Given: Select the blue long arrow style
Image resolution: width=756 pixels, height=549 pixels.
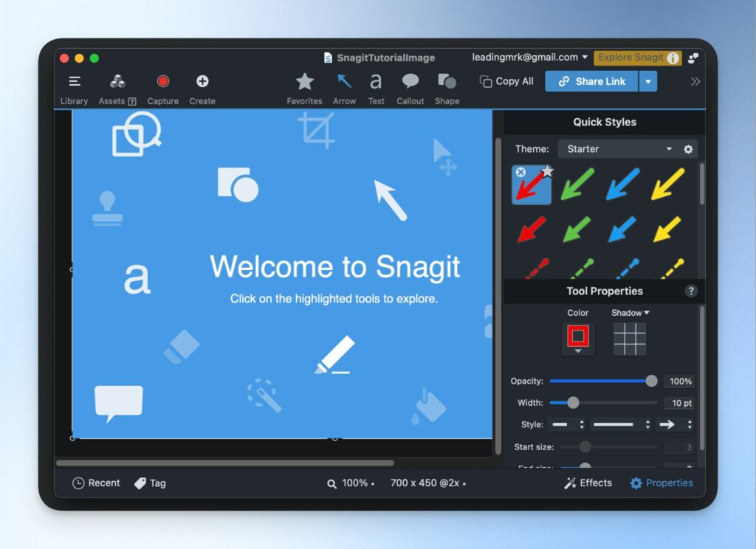Looking at the screenshot, I should click(x=622, y=184).
